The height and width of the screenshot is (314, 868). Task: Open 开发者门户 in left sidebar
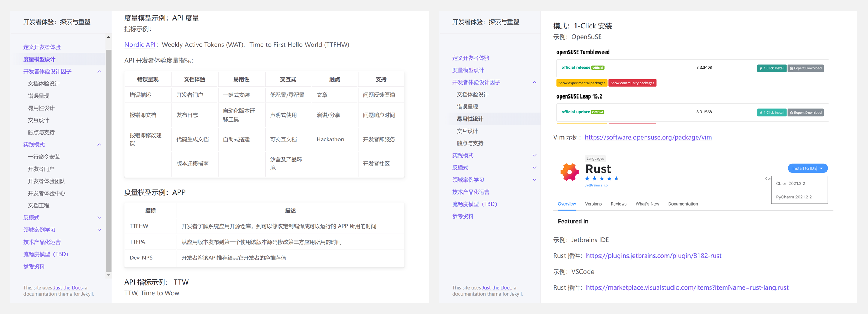point(41,169)
